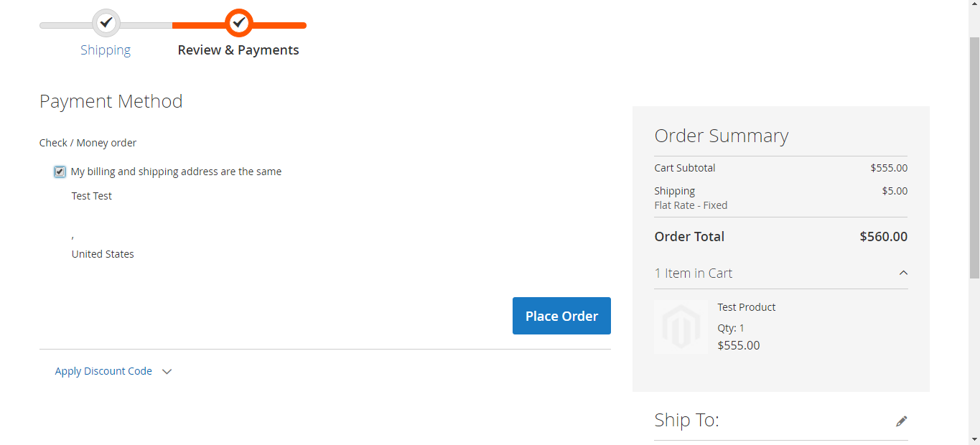Viewport: 980px width, 445px height.
Task: Uncheck "My billing and shipping address are the same"
Action: coord(59,171)
